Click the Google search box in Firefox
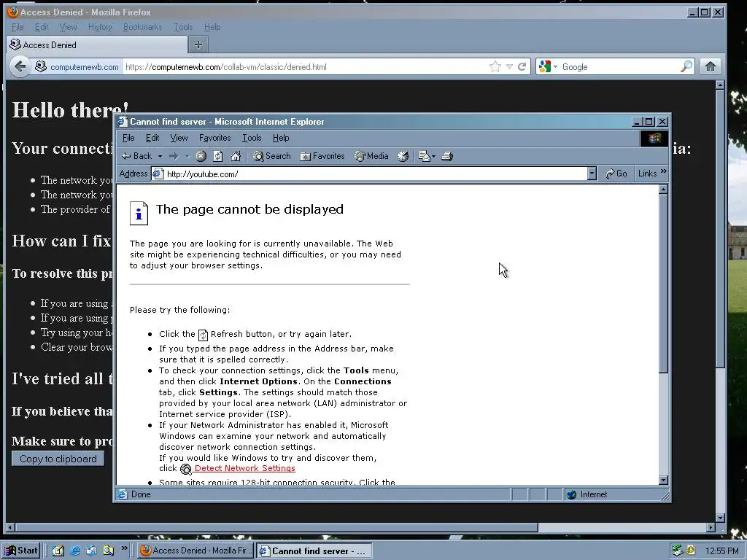 (x=619, y=66)
